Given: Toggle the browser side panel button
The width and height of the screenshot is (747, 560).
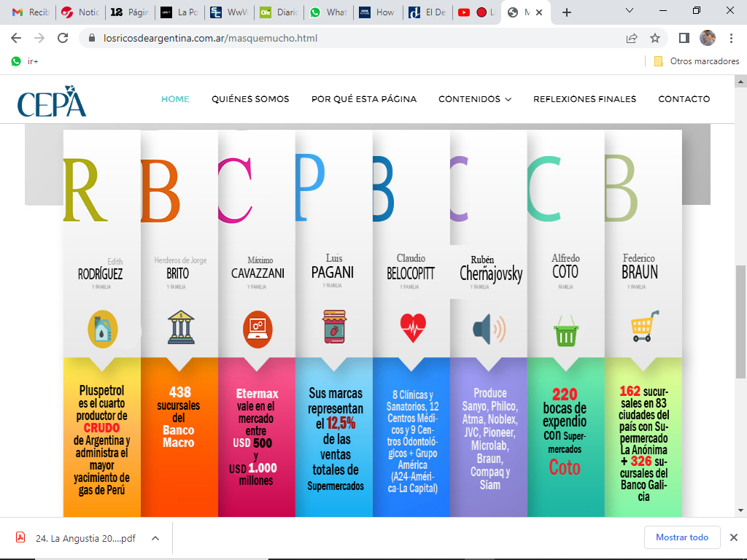Looking at the screenshot, I should [684, 38].
